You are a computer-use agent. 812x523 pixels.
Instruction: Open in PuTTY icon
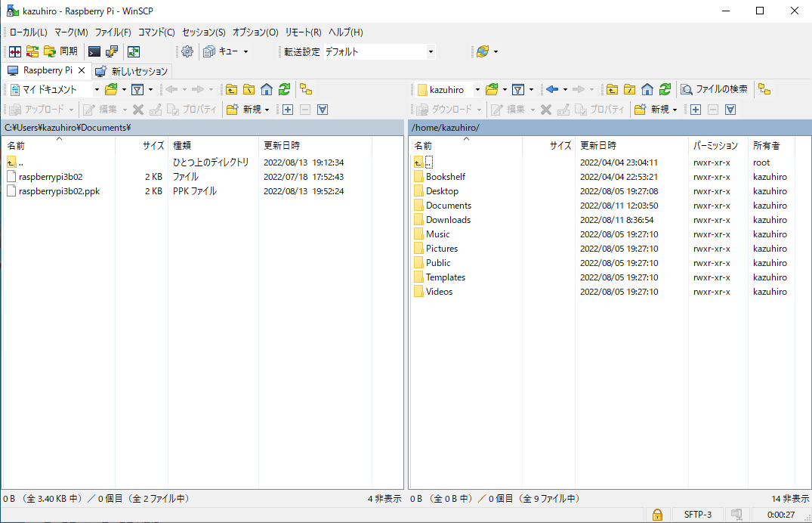pyautogui.click(x=112, y=52)
